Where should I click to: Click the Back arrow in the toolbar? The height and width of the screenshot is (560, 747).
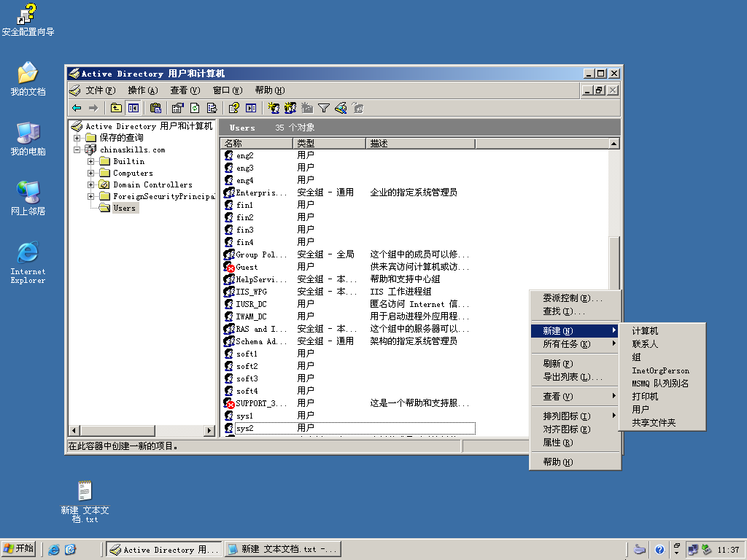(x=77, y=108)
